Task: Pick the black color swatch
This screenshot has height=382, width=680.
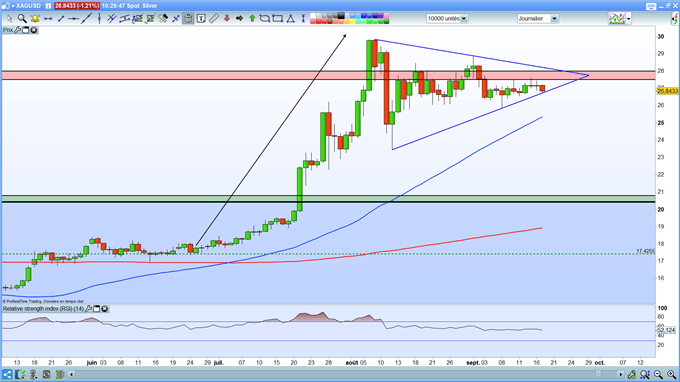Action: pyautogui.click(x=341, y=16)
